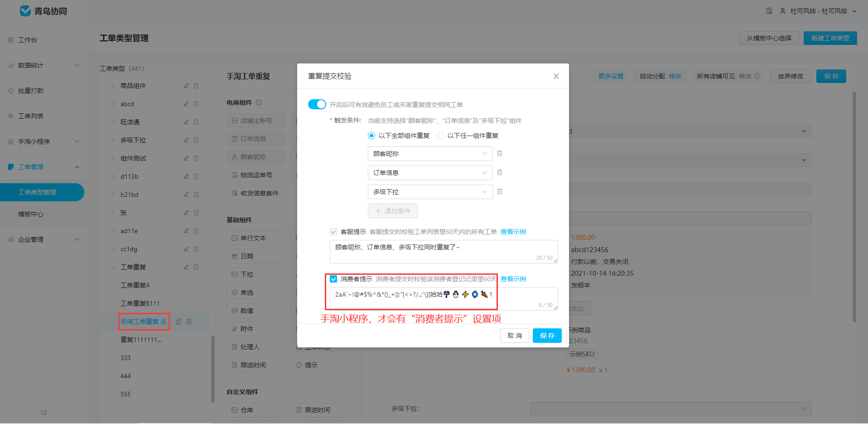The image size is (868, 424).
Task: Click the top-right 保存 button
Action: point(831,76)
